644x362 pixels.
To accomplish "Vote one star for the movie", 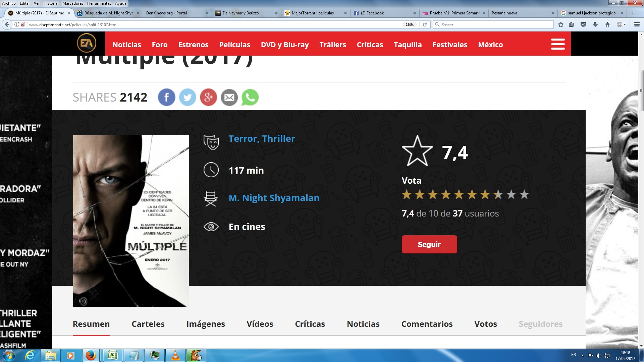I will coord(407,194).
